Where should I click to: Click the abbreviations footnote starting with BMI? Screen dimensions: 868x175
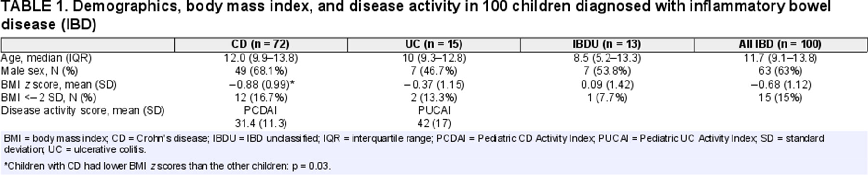(x=414, y=144)
